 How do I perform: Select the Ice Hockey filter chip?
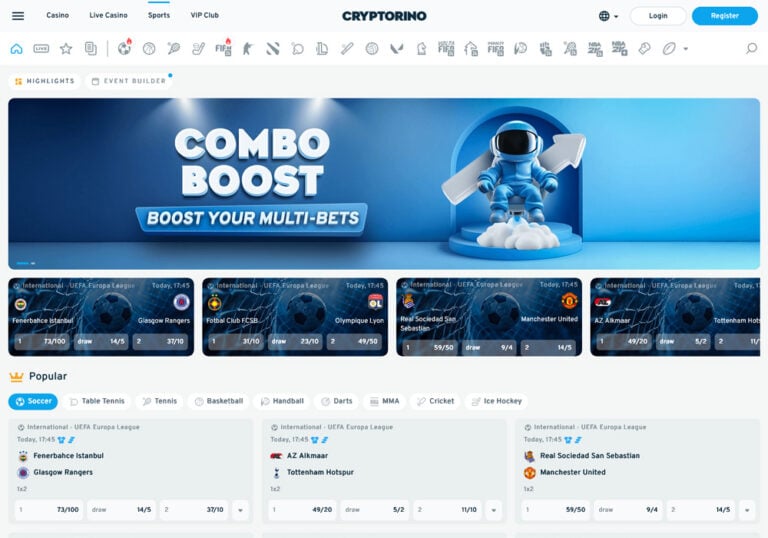click(496, 401)
